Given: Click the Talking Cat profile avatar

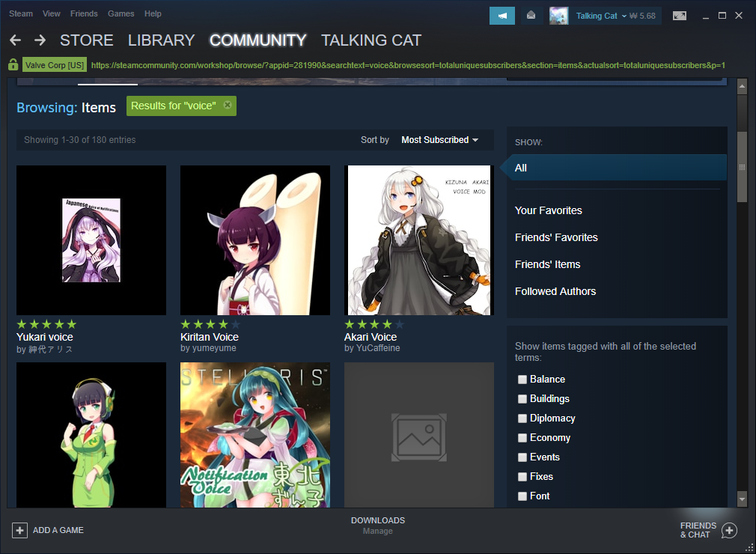Looking at the screenshot, I should click(559, 16).
